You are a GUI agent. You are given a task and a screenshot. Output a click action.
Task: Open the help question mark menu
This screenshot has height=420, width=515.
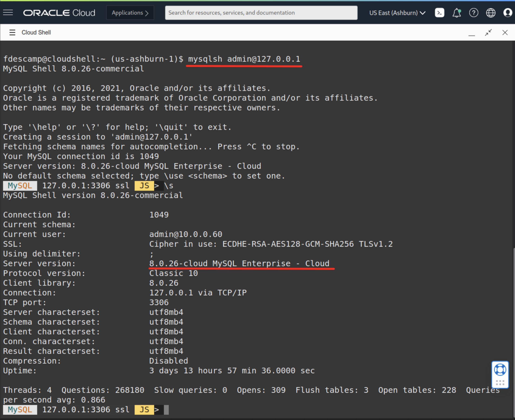tap(473, 13)
